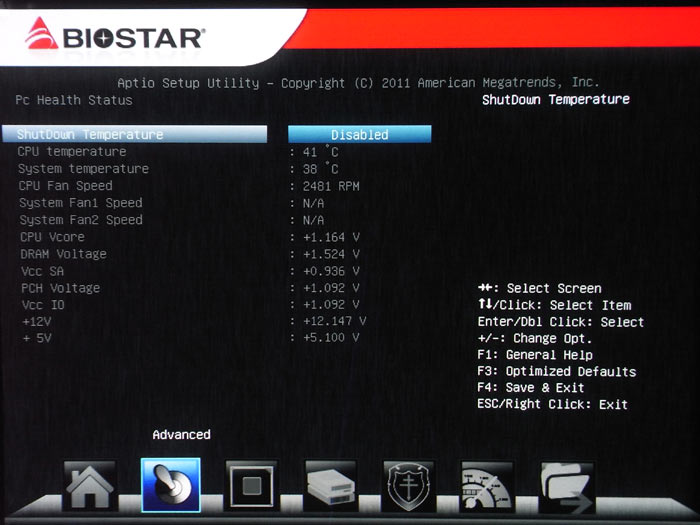Viewport: 700px width, 525px height.
Task: Click the DRAM Voltage entry
Action: (x=62, y=254)
